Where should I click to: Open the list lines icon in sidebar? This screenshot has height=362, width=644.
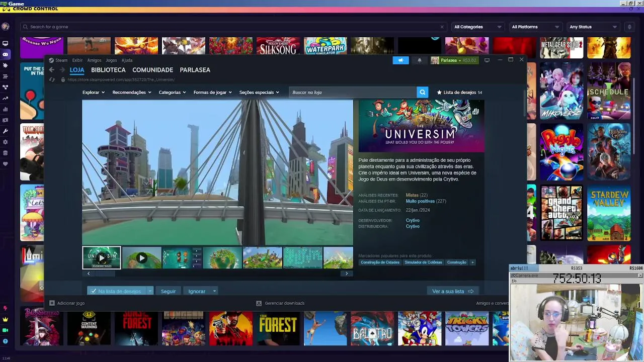click(x=5, y=76)
